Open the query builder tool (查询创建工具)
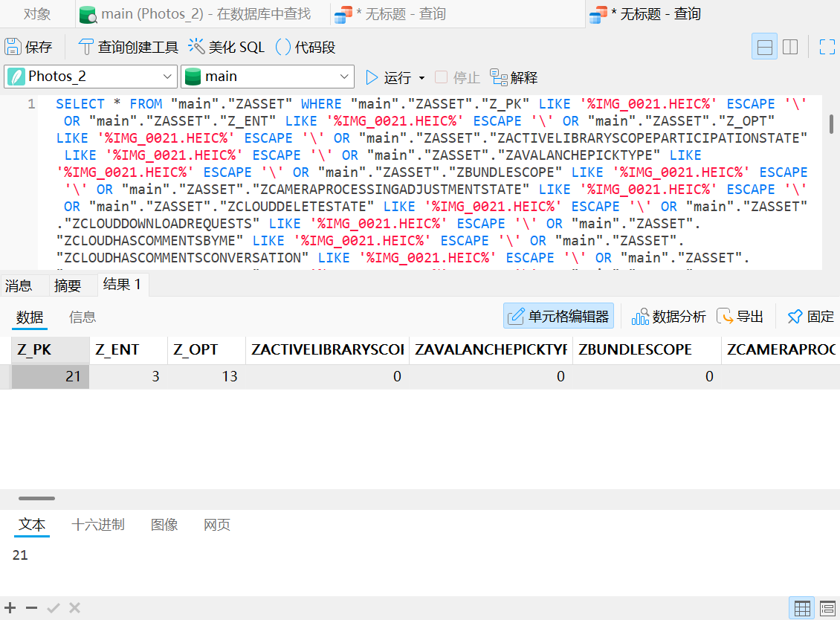Screen dimensions: 840x620 coord(128,47)
